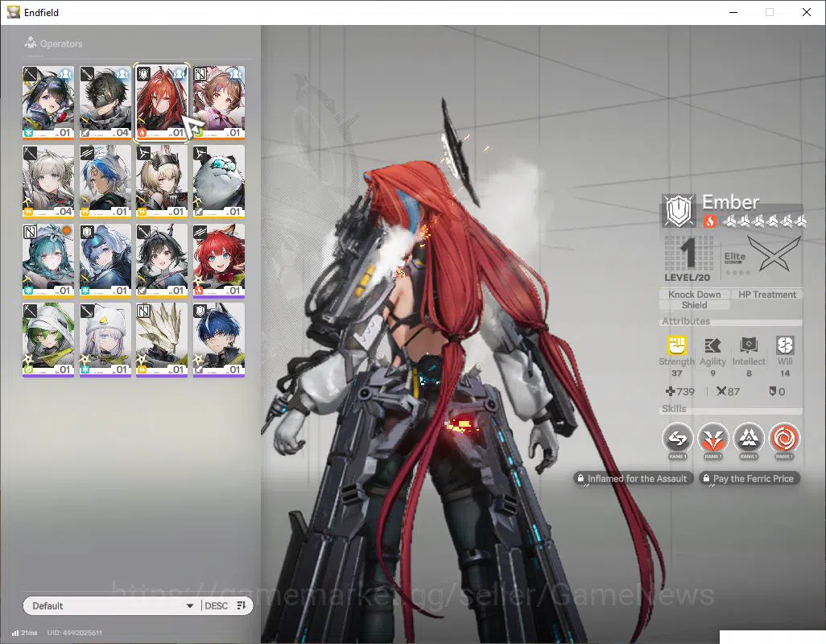The width and height of the screenshot is (826, 644).
Task: Click the Attributes section header
Action: (x=686, y=321)
